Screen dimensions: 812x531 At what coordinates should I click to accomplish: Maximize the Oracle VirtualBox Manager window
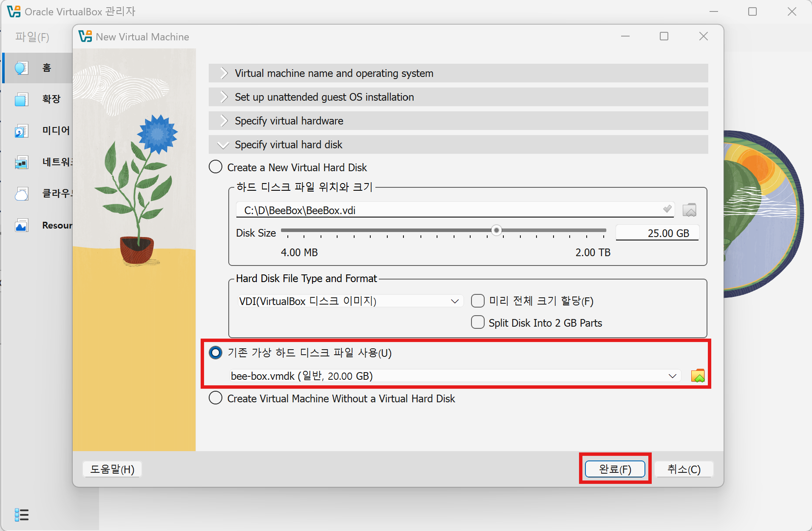[x=752, y=11]
